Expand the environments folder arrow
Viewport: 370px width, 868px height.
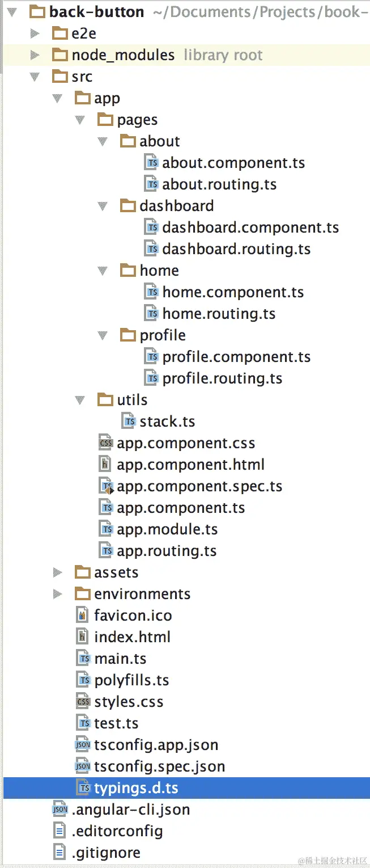pyautogui.click(x=58, y=595)
